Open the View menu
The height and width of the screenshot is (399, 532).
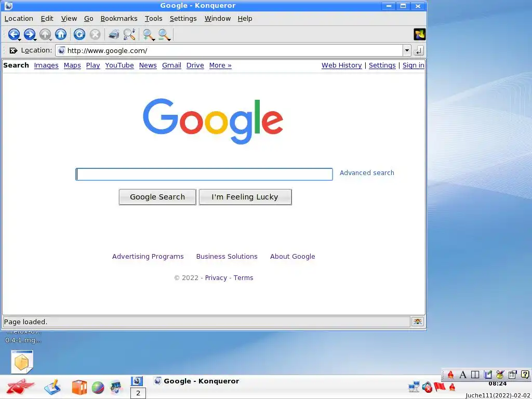(69, 18)
